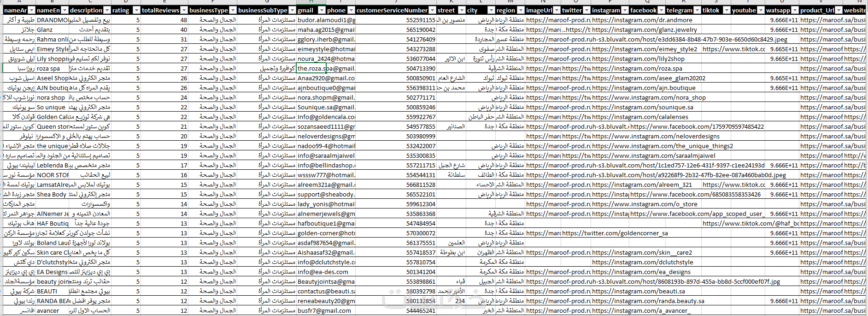Open the instagram.com/beauti.sa link
This screenshot has width=868, height=316.
coord(639,291)
